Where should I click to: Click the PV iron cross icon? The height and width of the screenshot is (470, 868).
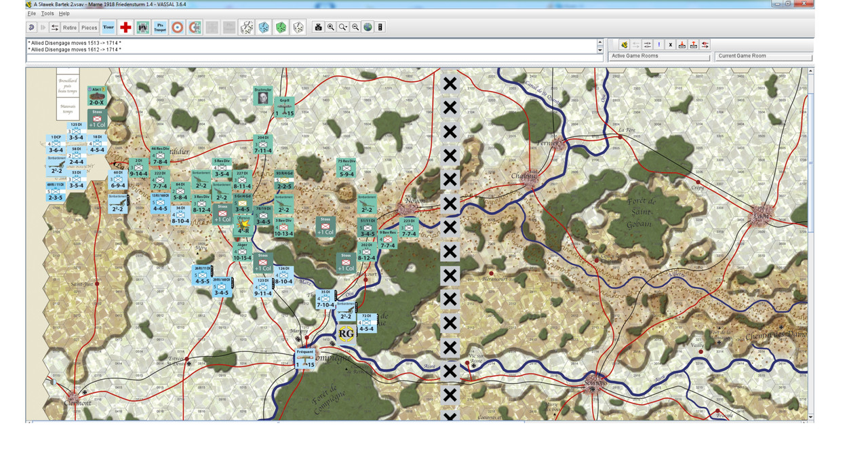143,27
